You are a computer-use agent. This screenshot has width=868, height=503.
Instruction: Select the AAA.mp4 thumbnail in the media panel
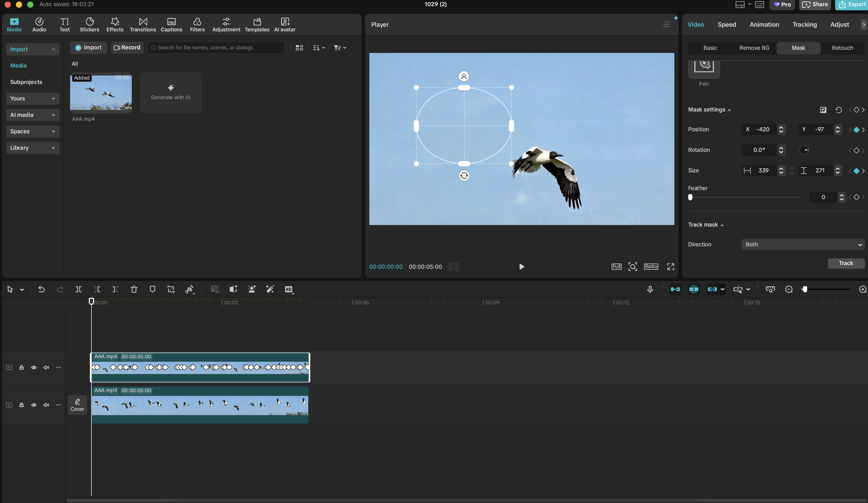101,93
